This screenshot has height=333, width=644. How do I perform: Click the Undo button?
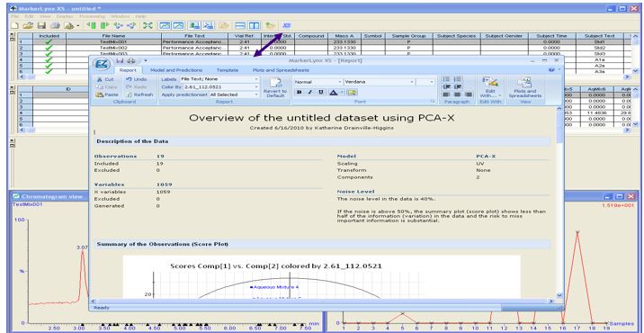(137, 79)
